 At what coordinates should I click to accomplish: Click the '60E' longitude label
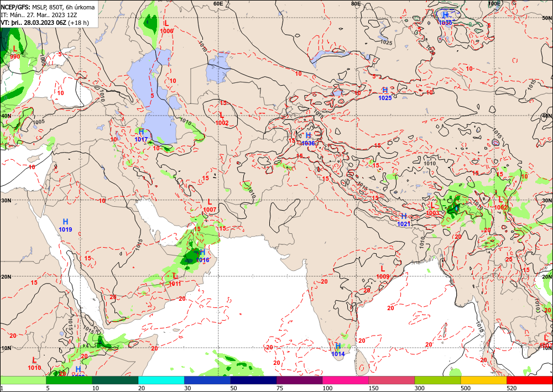[218, 3]
